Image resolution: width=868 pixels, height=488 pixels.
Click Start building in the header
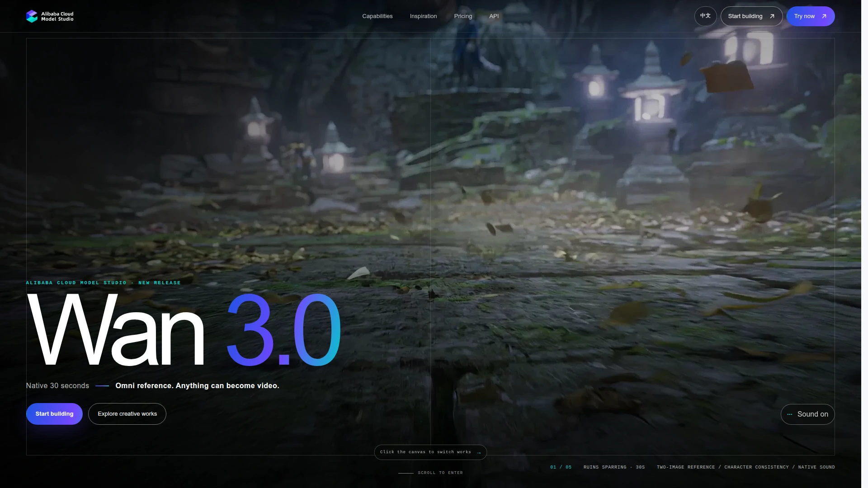[x=751, y=16]
